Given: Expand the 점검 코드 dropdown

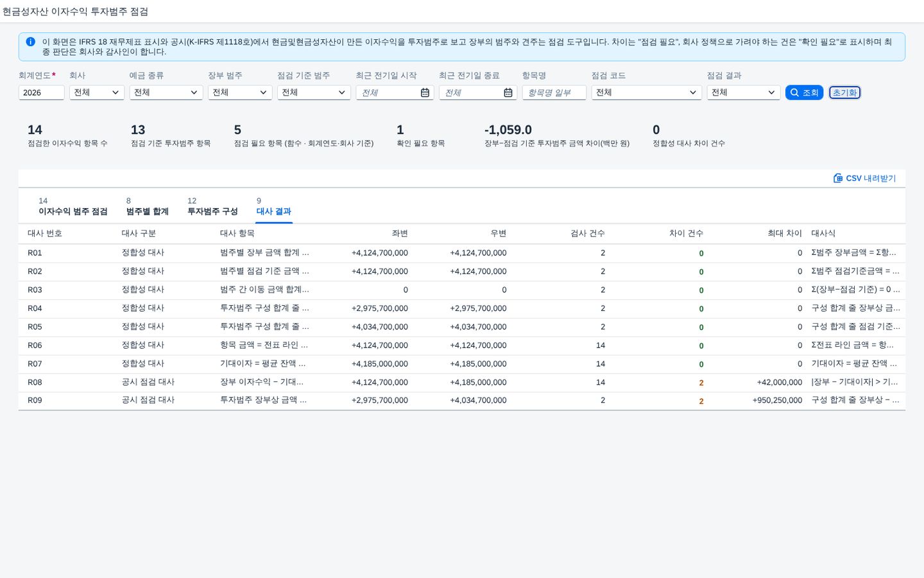Looking at the screenshot, I should [647, 92].
